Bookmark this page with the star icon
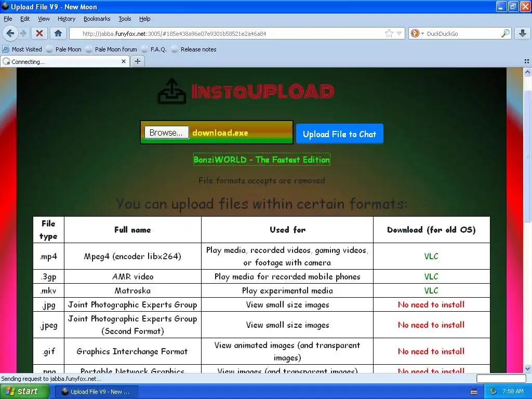Viewport: 532px width, 399px height. 389,33
